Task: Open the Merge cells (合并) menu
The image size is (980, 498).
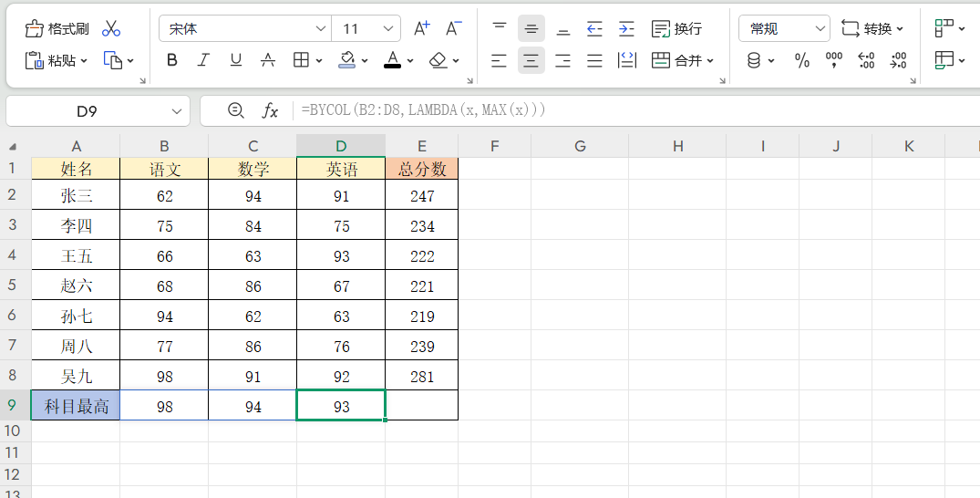Action: (x=683, y=61)
